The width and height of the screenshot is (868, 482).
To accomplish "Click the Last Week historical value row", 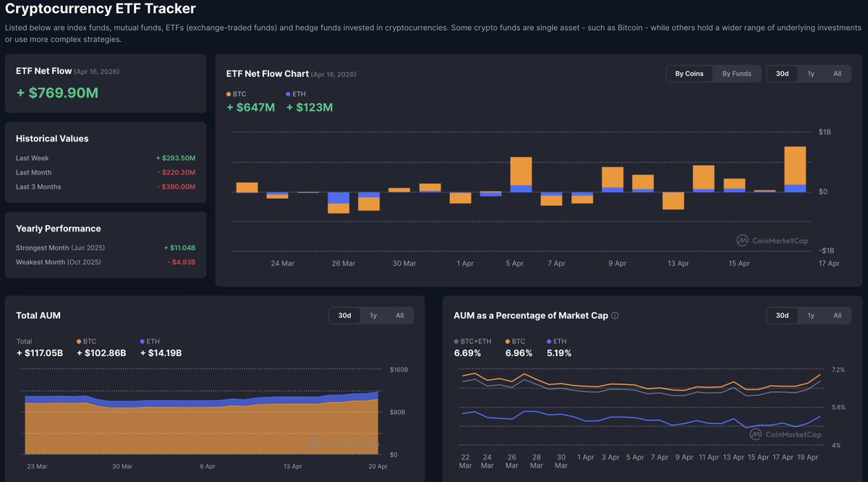I will pyautogui.click(x=106, y=158).
